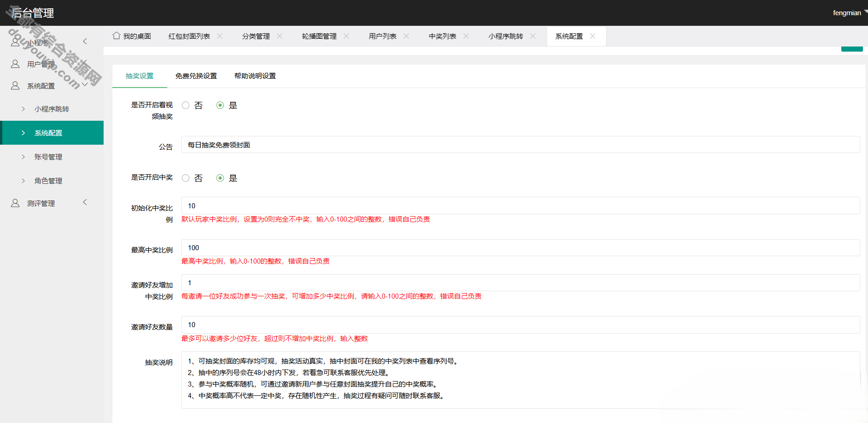The height and width of the screenshot is (423, 868).
Task: Open the 轮播图管理 tab
Action: tap(319, 36)
